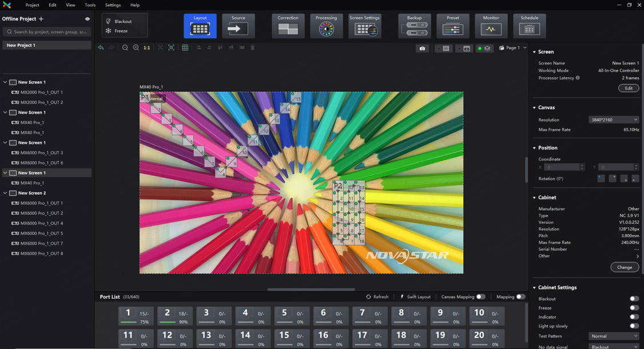Turn on the Indicator switch
The width and height of the screenshot is (644, 349).
coord(634,316)
